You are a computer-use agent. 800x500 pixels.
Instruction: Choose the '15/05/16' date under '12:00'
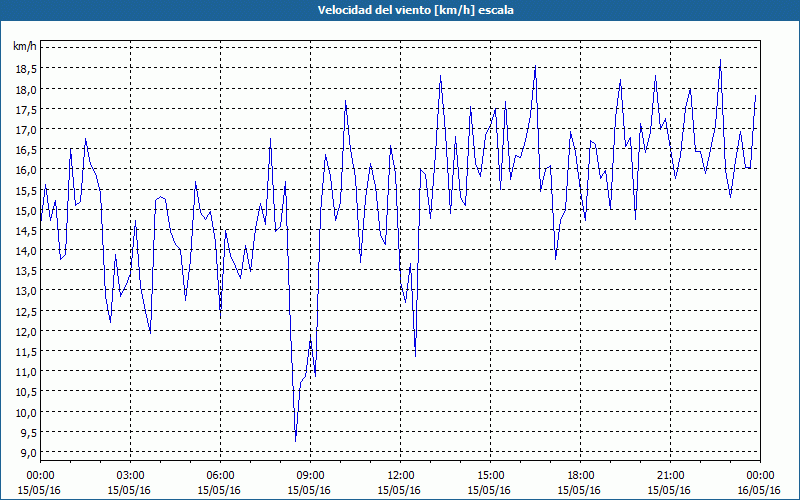[x=401, y=490]
